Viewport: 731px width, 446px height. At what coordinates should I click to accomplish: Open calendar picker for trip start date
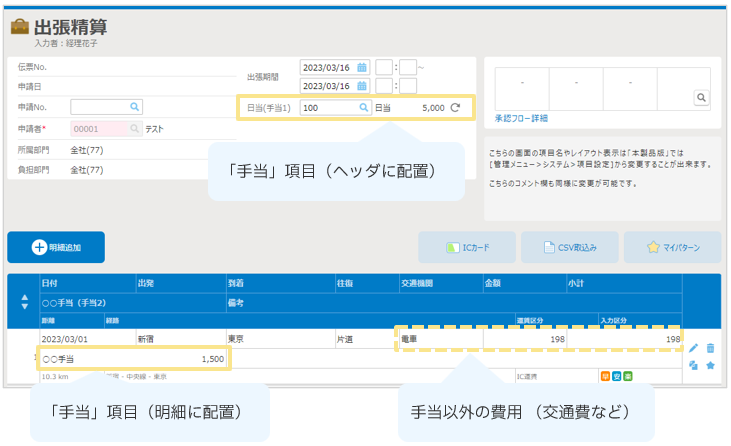(362, 67)
